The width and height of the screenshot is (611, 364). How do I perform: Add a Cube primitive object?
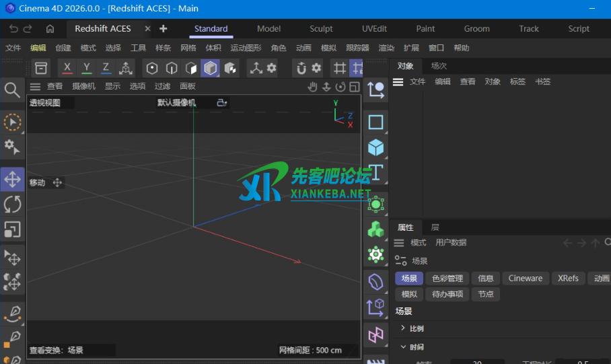375,147
